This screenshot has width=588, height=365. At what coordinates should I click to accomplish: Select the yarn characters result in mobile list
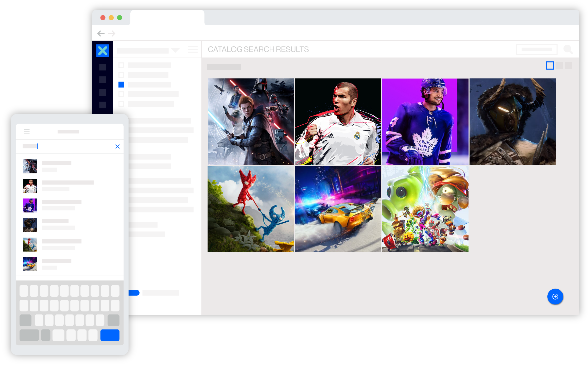(70, 244)
